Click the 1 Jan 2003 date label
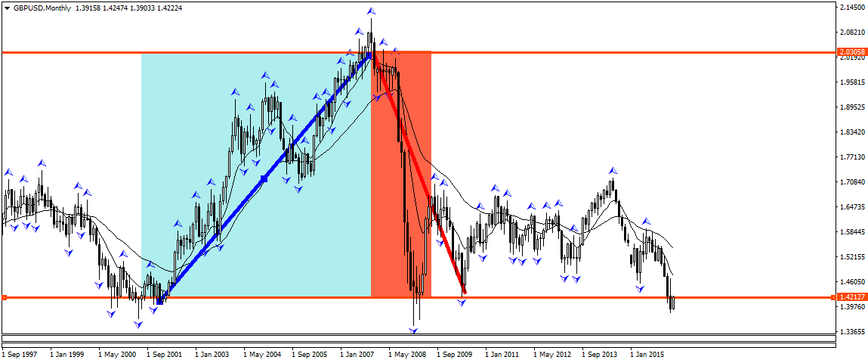 click(212, 354)
